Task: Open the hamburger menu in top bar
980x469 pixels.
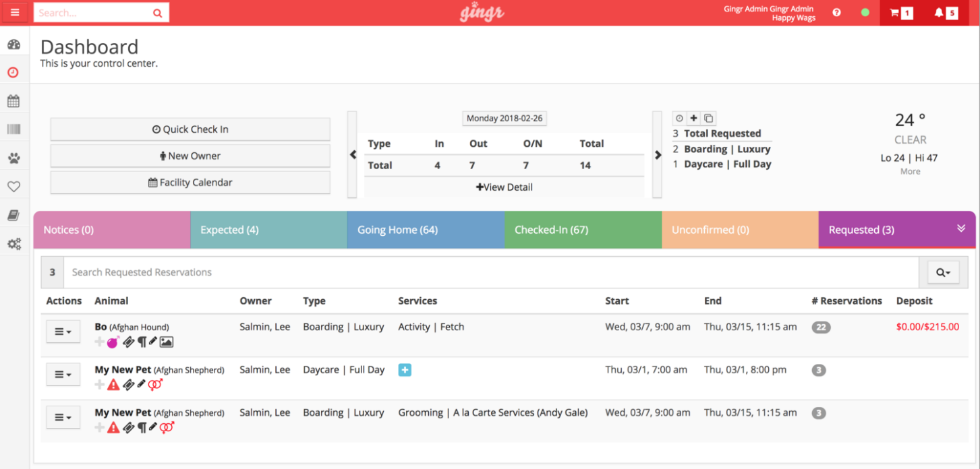Action: tap(15, 12)
